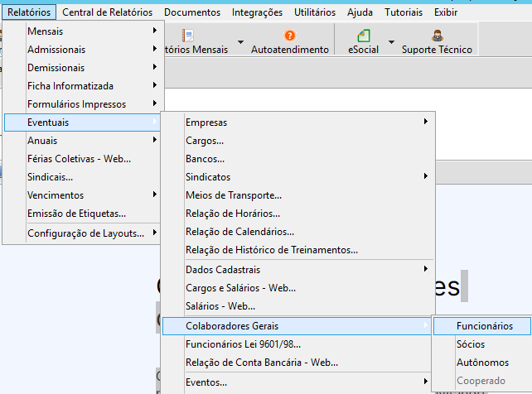Choose Meios de Transporte...

[297, 195]
